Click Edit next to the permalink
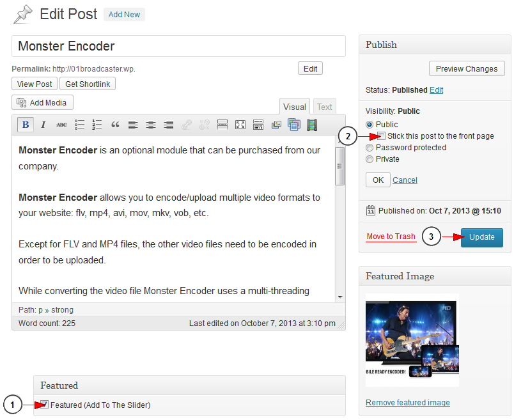The width and height of the screenshot is (514, 420). click(x=310, y=68)
